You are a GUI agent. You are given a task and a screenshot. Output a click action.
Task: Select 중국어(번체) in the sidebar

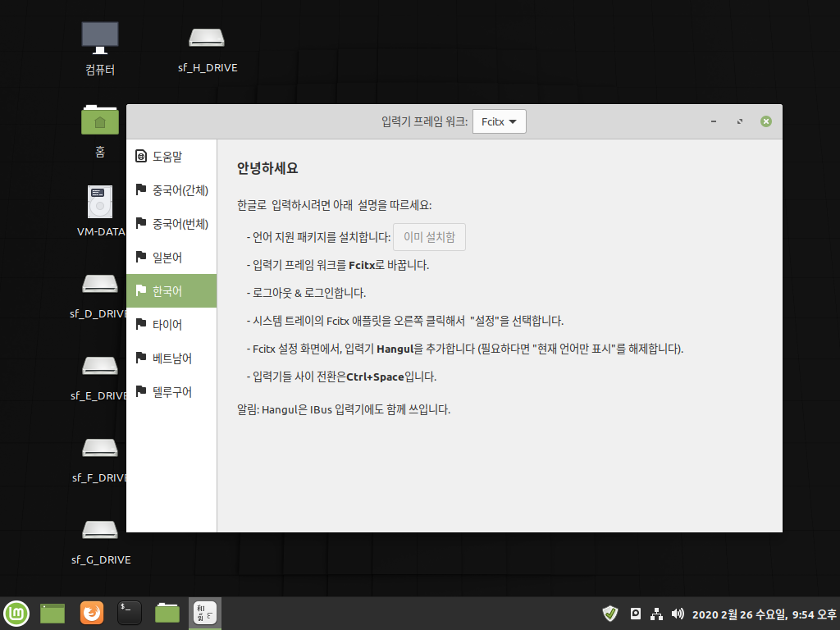(x=171, y=224)
